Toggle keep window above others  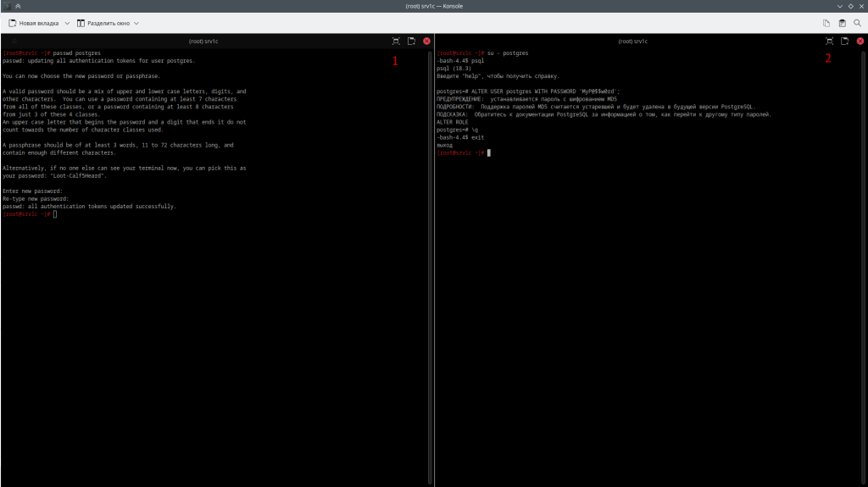click(18, 6)
